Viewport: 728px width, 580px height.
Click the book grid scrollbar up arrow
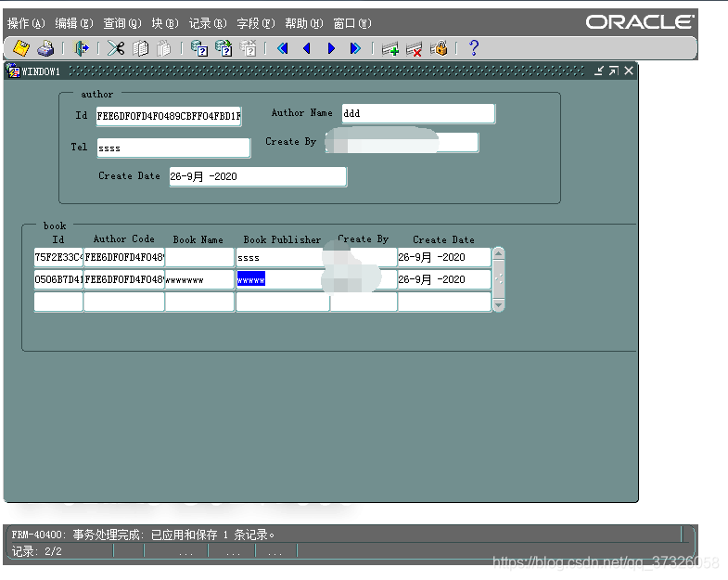(x=499, y=253)
